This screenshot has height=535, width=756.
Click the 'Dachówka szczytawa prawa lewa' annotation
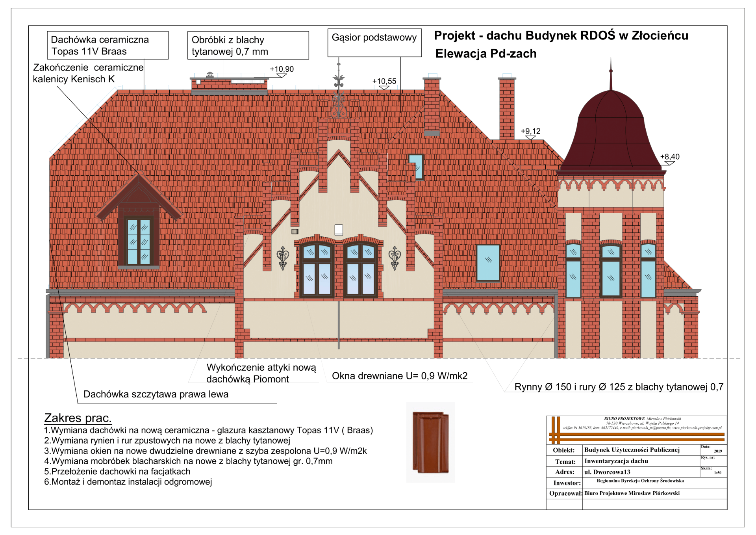[x=156, y=394]
